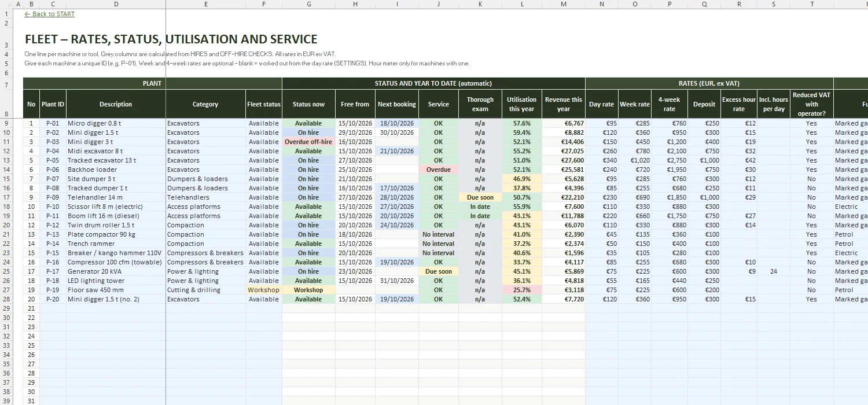Click the 'Excess hour rate' header cell

tap(739, 104)
